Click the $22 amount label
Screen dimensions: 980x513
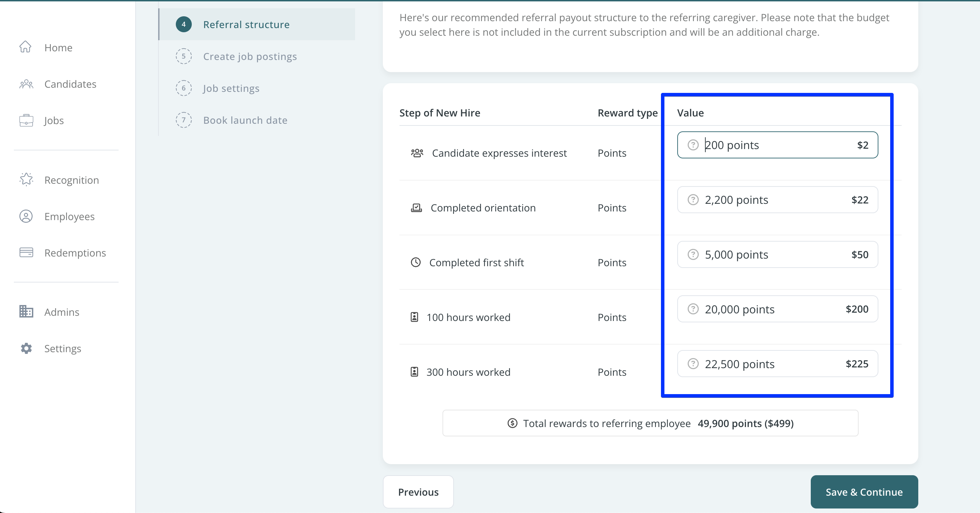tap(860, 200)
